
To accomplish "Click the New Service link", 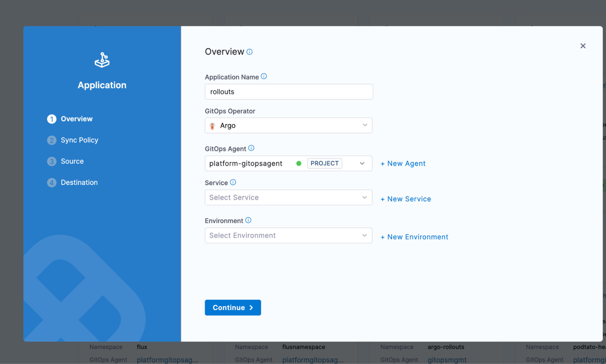I will [406, 199].
